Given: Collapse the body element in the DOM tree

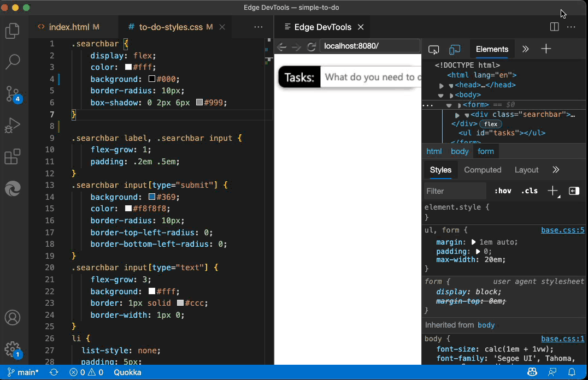Looking at the screenshot, I should point(441,94).
